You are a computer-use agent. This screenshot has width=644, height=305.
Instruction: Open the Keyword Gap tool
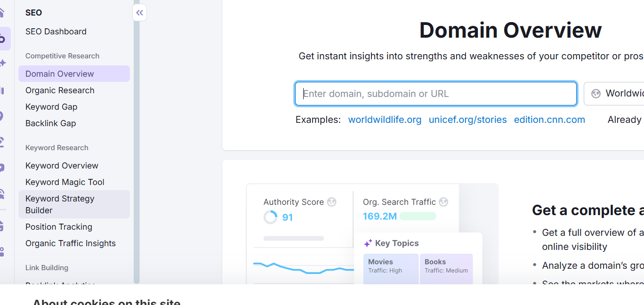click(x=51, y=106)
